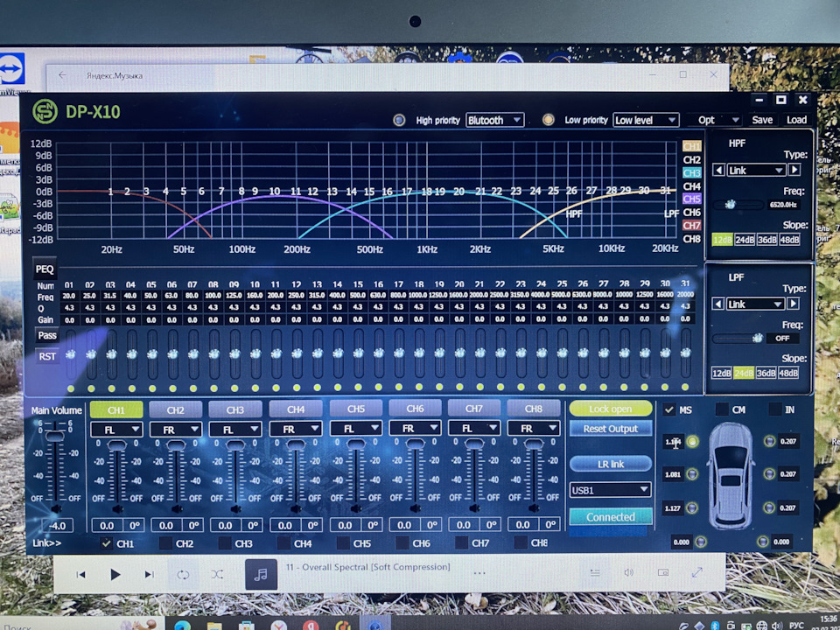Click the car diagram image
The height and width of the screenshot is (630, 840).
click(x=731, y=475)
